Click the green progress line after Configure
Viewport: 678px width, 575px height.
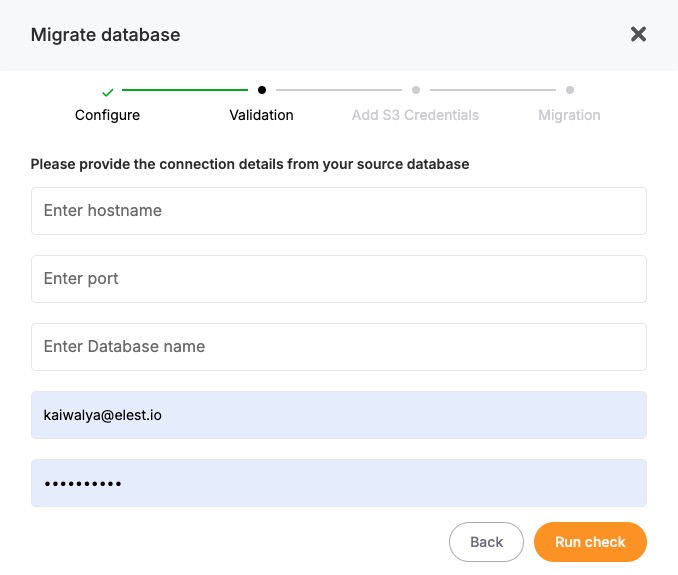click(185, 90)
